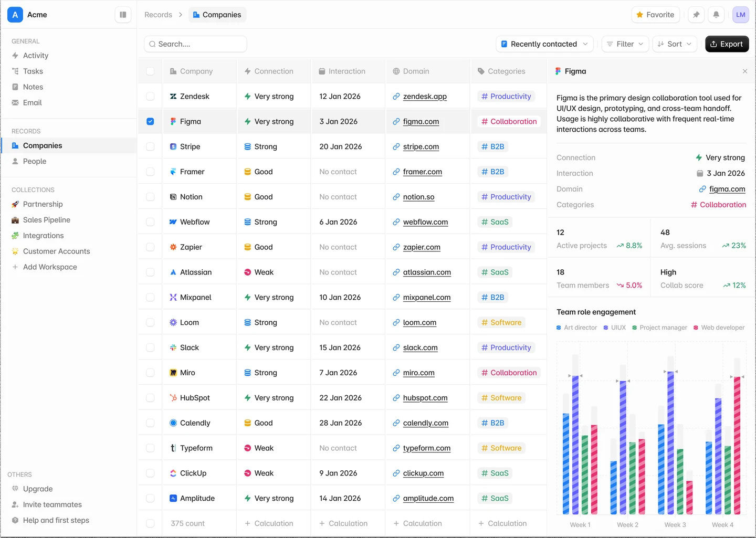Viewport: 756px width, 538px height.
Task: Click the Stripe logo icon
Action: (x=173, y=147)
